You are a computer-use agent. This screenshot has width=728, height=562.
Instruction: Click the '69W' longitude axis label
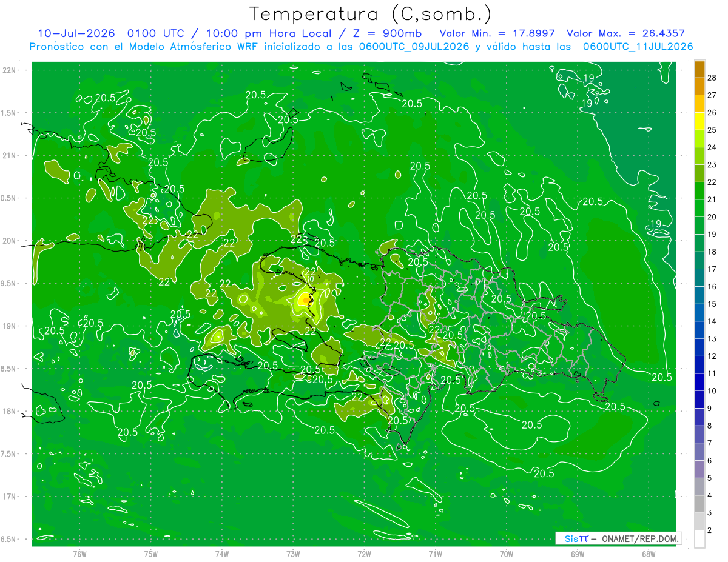pyautogui.click(x=578, y=554)
